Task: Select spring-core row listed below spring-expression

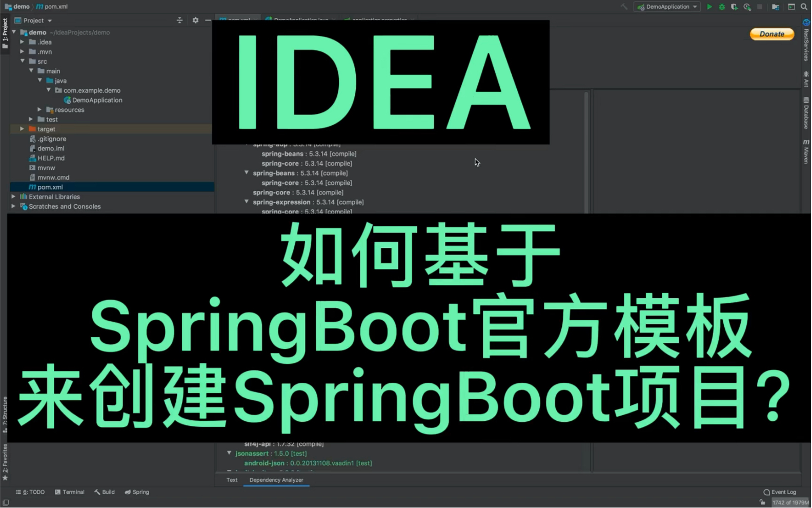Action: point(307,211)
